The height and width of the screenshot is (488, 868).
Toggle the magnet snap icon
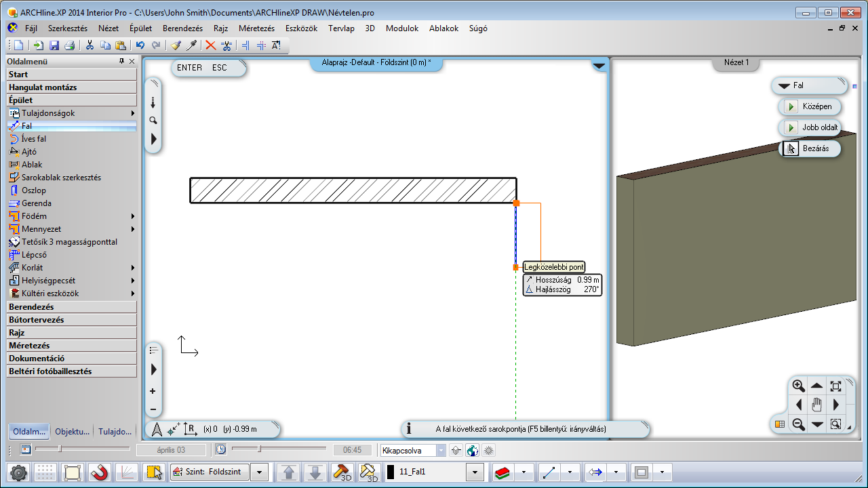100,472
